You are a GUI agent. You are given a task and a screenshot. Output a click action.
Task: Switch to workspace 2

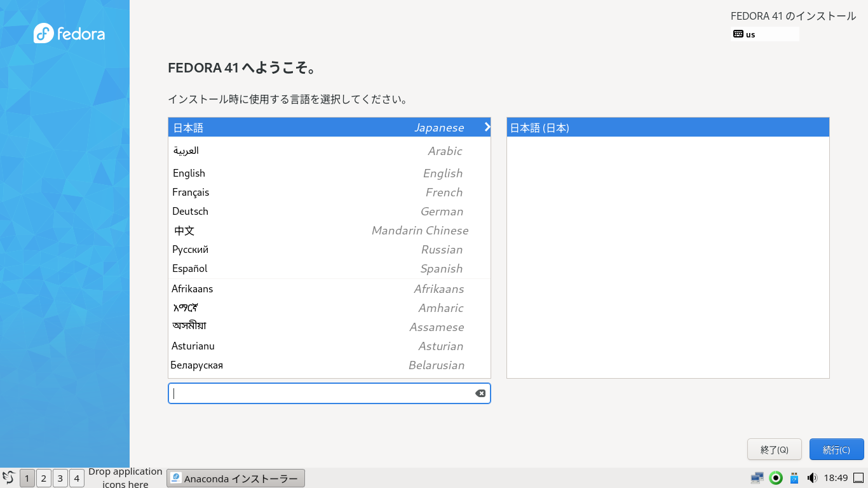tap(44, 478)
